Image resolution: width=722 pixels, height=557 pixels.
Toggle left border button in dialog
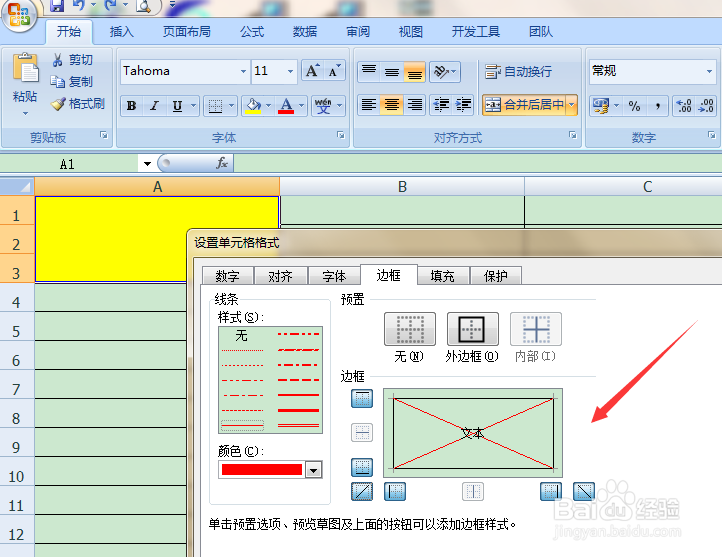pyautogui.click(x=395, y=491)
